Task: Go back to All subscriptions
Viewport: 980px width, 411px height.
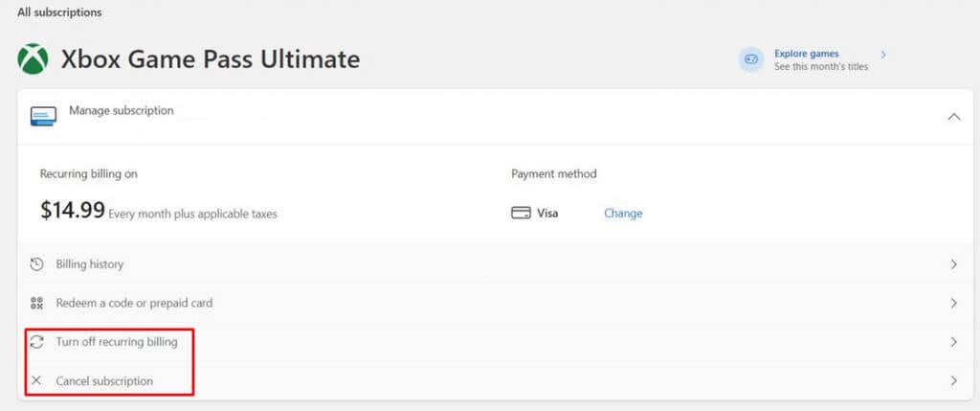Action: 59,11
